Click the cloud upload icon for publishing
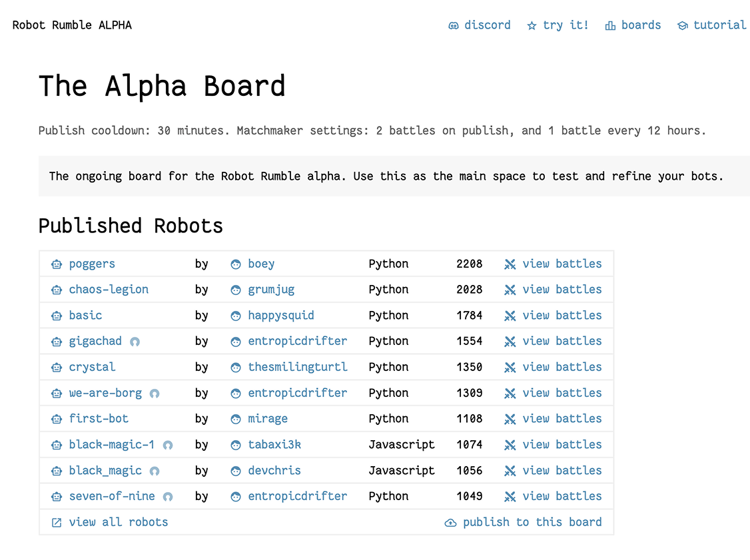 (450, 523)
